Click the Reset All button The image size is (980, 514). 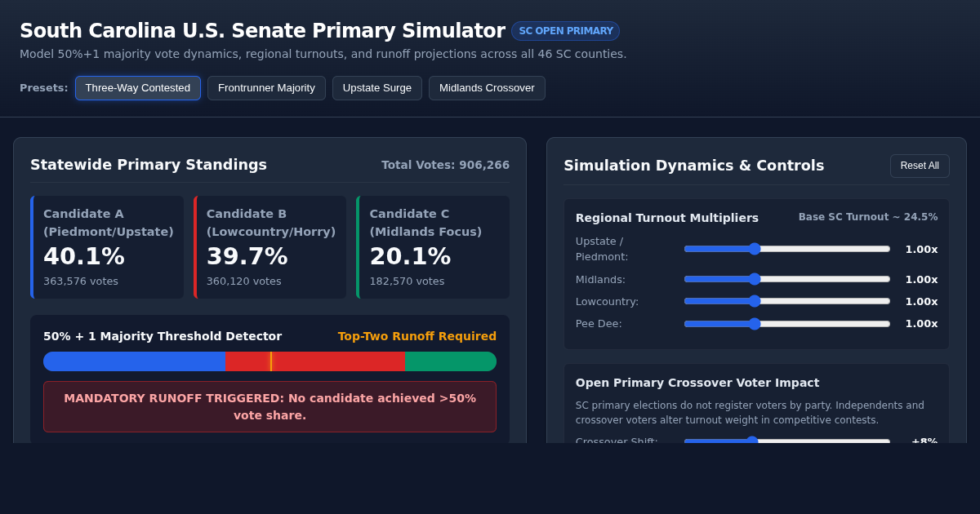point(920,166)
